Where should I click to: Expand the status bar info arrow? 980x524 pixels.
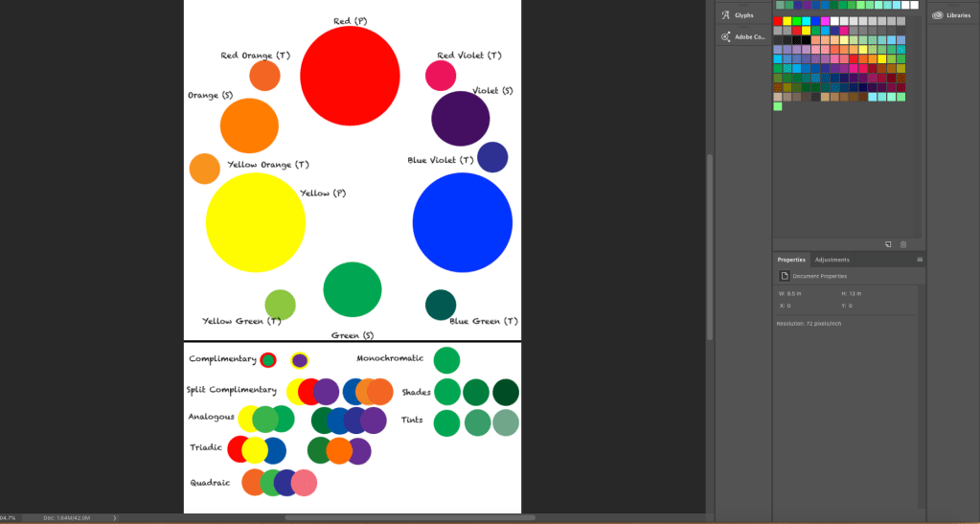click(x=115, y=518)
